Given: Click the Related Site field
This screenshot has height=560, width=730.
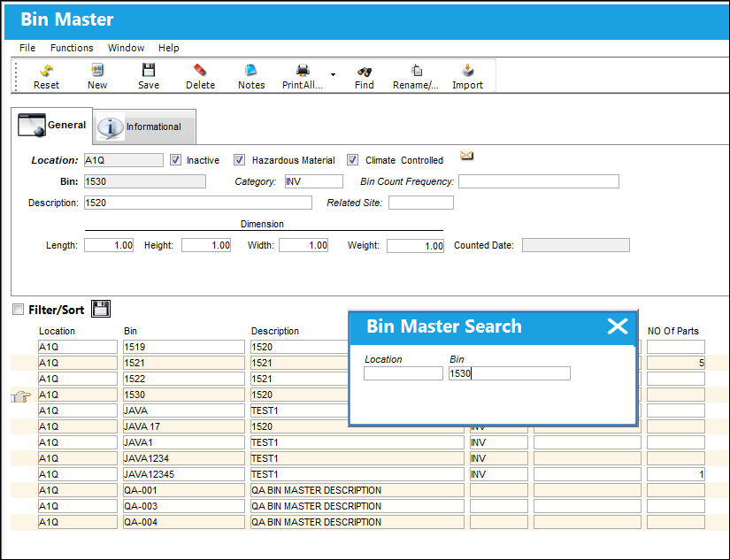Looking at the screenshot, I should (421, 203).
